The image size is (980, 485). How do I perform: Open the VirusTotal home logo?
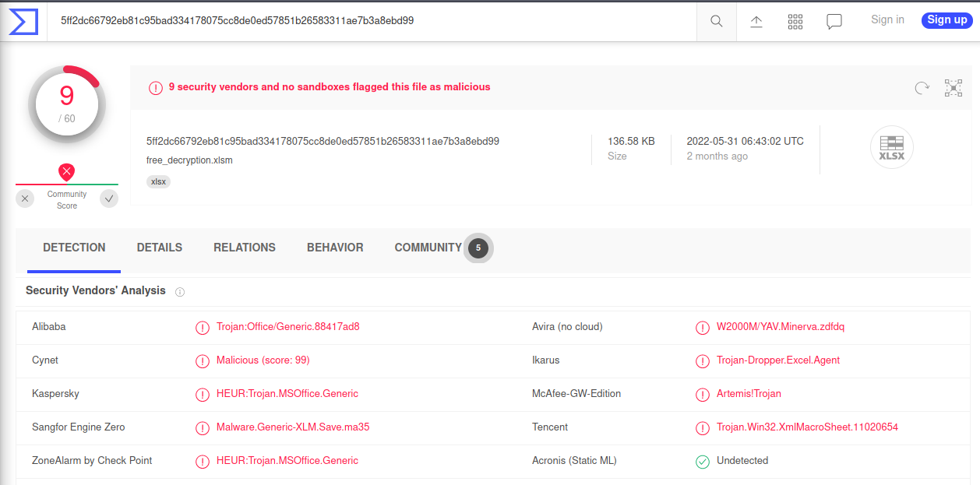[23, 21]
